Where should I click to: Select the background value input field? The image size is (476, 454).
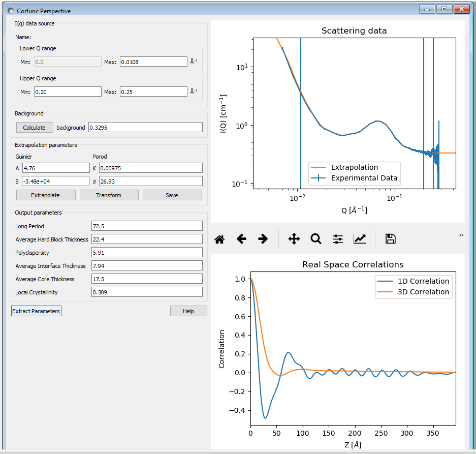[x=145, y=128]
